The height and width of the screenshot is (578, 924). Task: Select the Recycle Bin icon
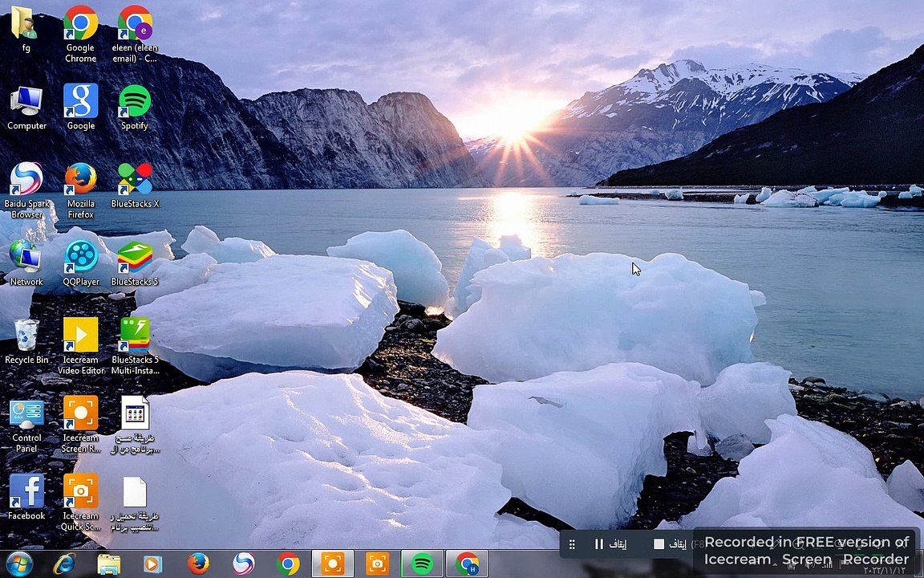(26, 341)
